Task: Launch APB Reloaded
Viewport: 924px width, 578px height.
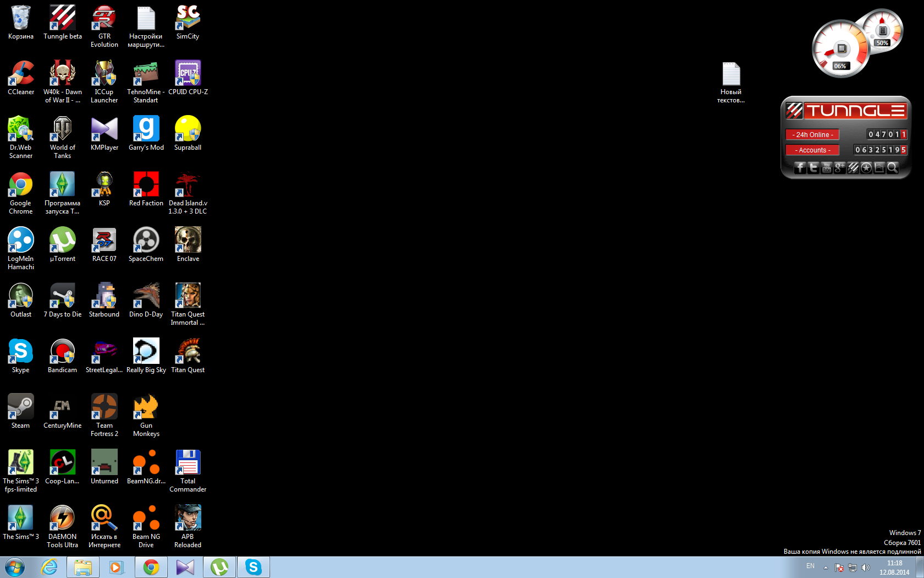Action: [x=188, y=527]
